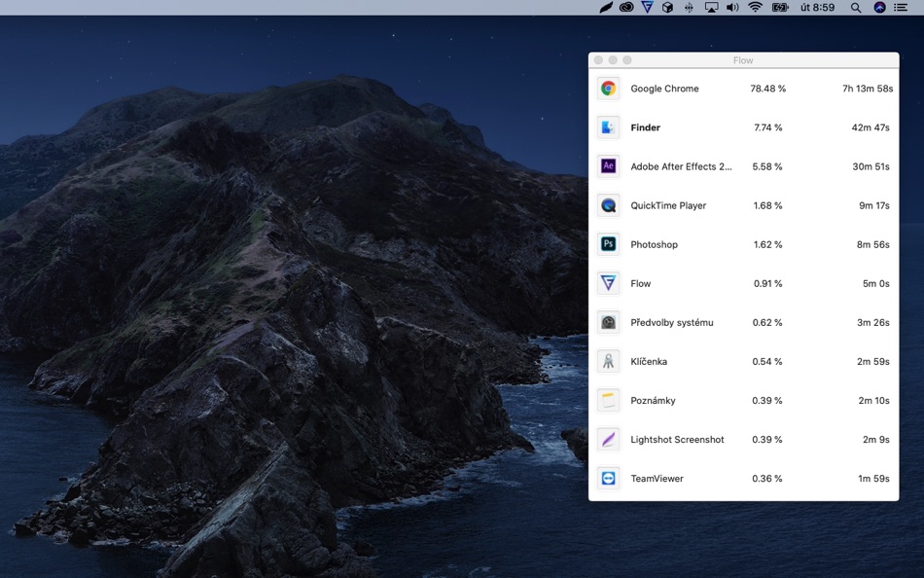Image resolution: width=924 pixels, height=578 pixels.
Task: Click the 5.58 % usage value
Action: pos(767,166)
